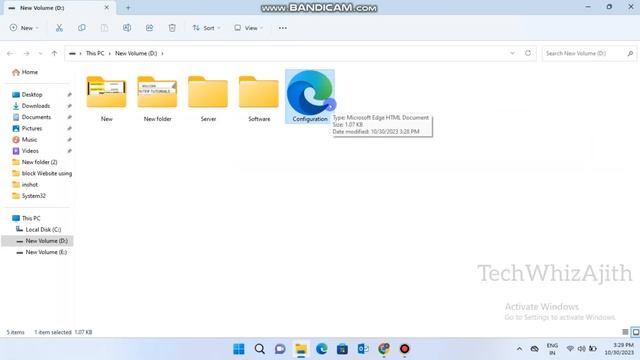
Task: Open Windows Start menu on taskbar
Action: point(239,349)
